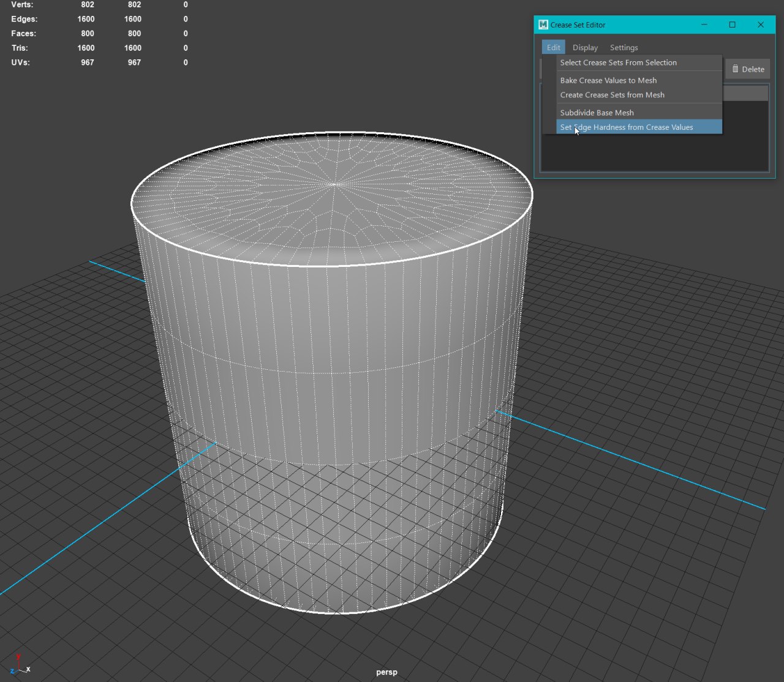Image resolution: width=784 pixels, height=682 pixels.
Task: Click the Maya logo in Crease Set Editor title bar
Action: click(543, 24)
